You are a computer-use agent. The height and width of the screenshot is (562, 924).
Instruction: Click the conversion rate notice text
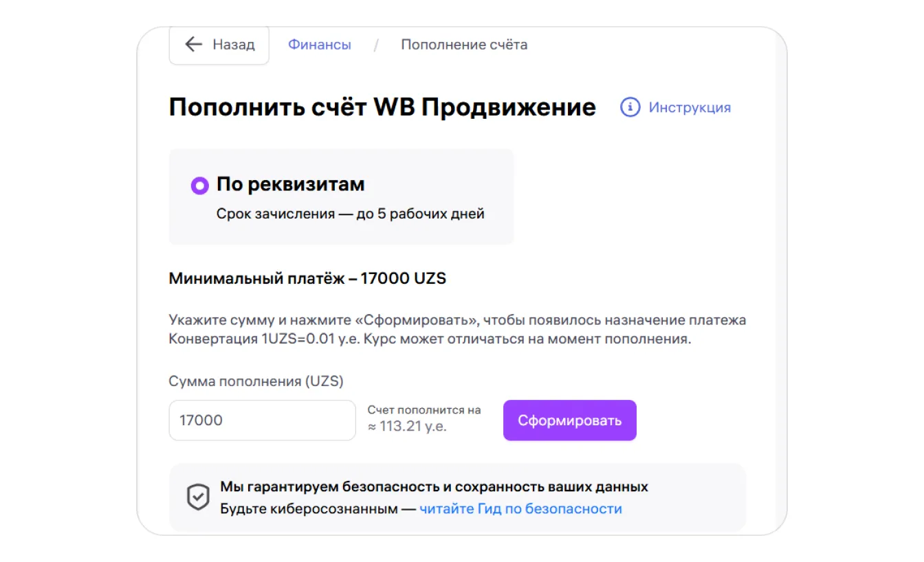pyautogui.click(x=429, y=339)
